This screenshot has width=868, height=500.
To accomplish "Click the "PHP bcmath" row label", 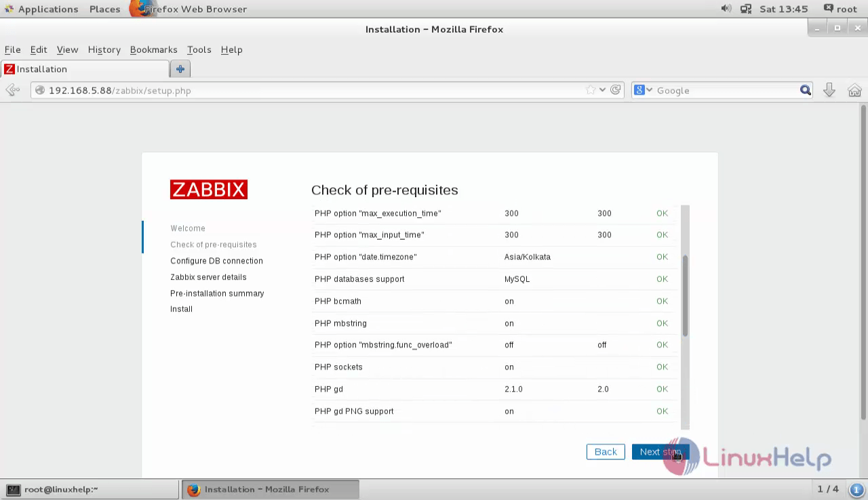I will click(x=338, y=301).
